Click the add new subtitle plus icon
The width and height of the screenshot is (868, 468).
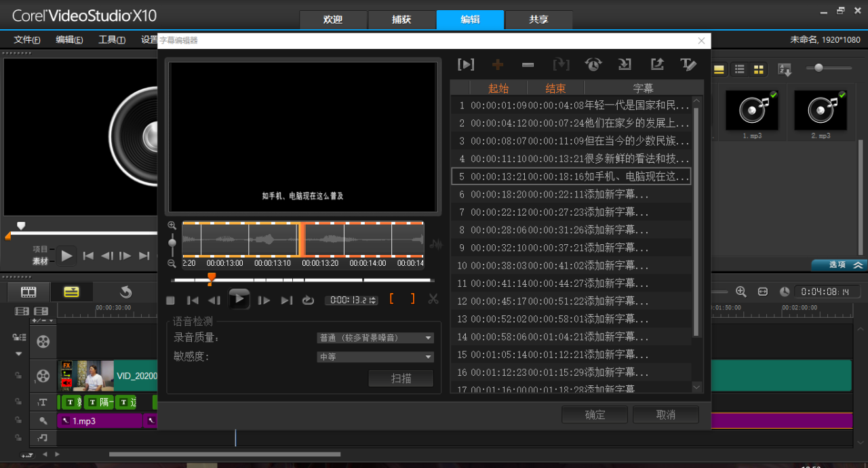click(498, 64)
